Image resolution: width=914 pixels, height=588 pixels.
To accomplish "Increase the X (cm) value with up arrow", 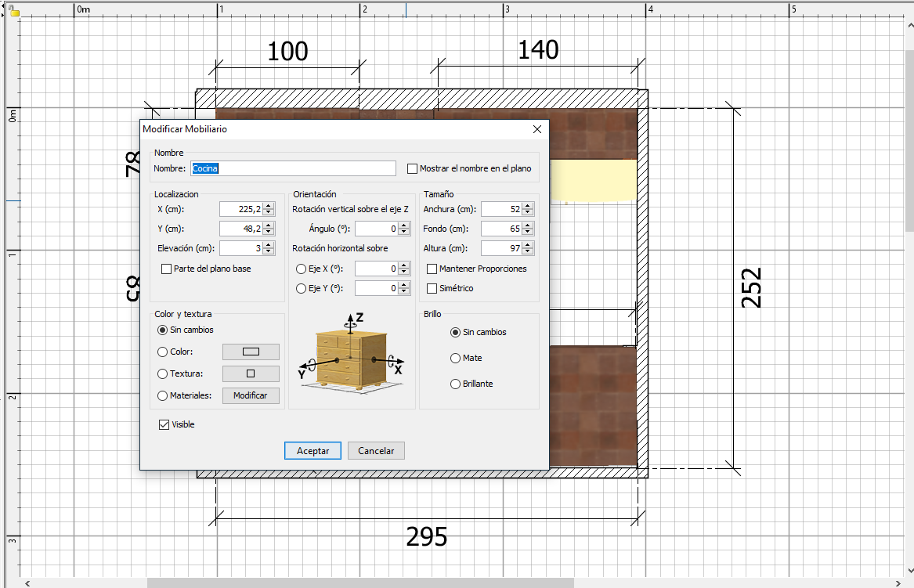I will pos(269,206).
